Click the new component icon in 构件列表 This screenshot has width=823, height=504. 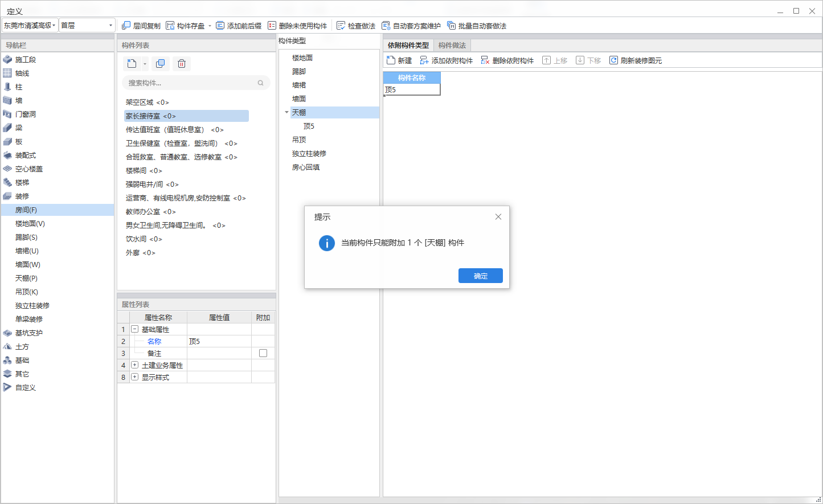click(132, 64)
